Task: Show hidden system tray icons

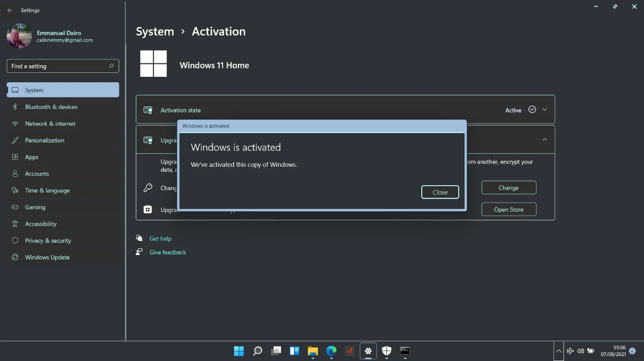Action: [x=558, y=351]
